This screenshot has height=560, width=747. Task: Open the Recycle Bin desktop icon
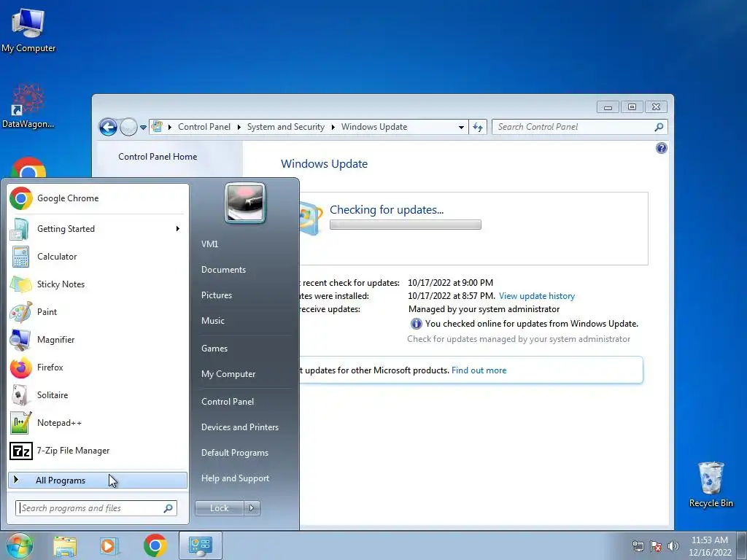click(711, 484)
